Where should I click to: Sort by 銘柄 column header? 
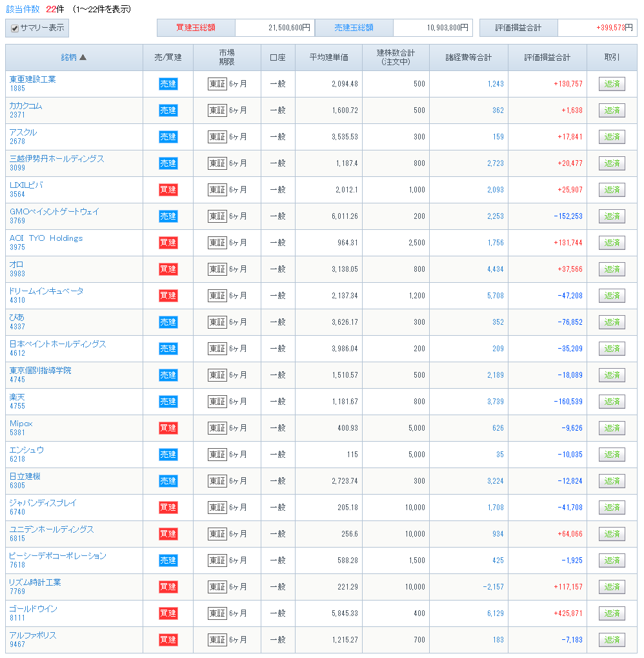click(74, 57)
